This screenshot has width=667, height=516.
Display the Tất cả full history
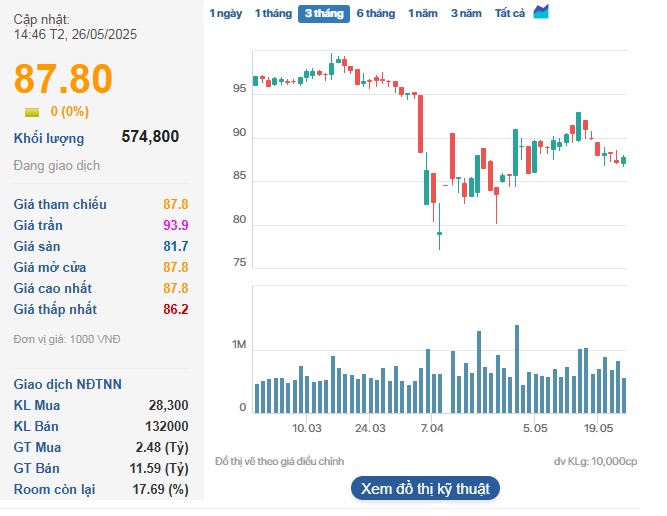pyautogui.click(x=510, y=13)
